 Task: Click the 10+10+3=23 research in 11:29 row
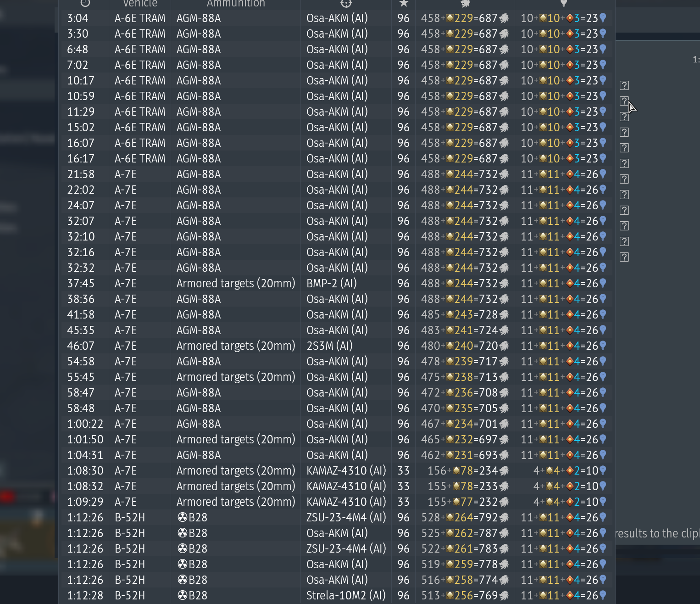pos(563,112)
